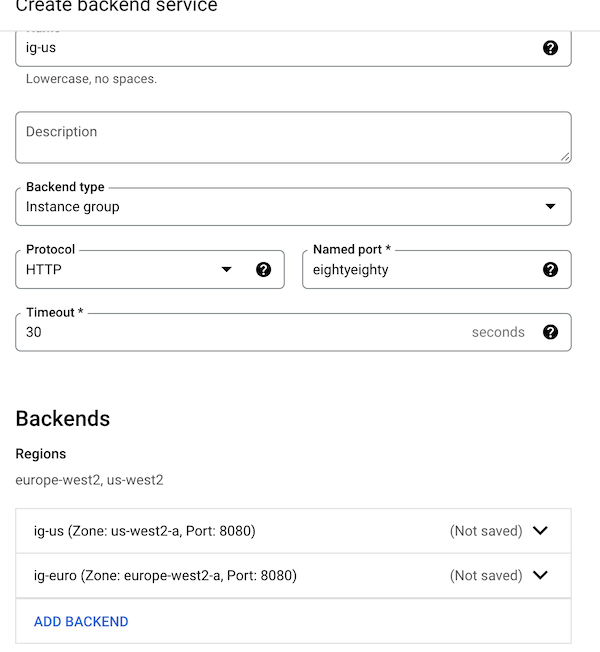Open help icon in Named port field
Screen dimensions: 600x652
pos(550,269)
